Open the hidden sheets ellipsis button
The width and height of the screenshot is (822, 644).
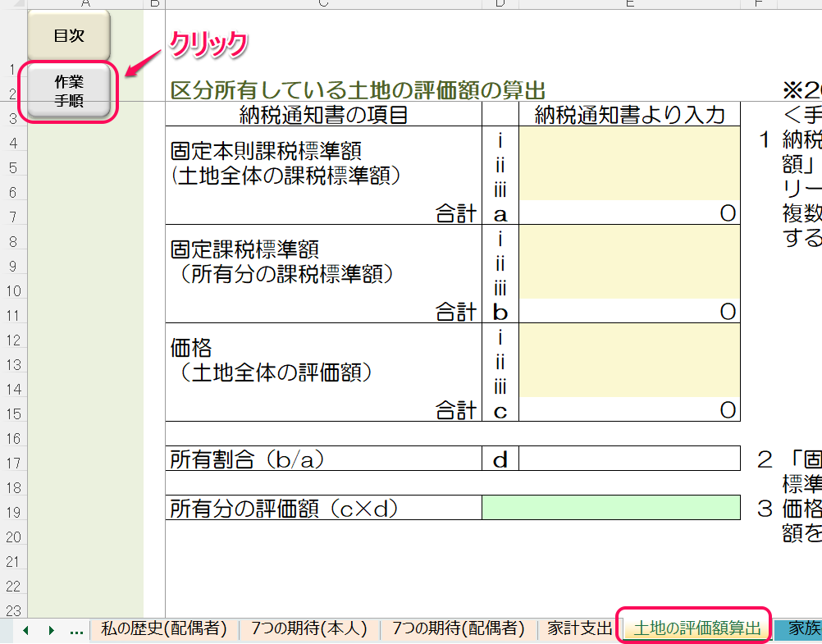[x=76, y=630]
